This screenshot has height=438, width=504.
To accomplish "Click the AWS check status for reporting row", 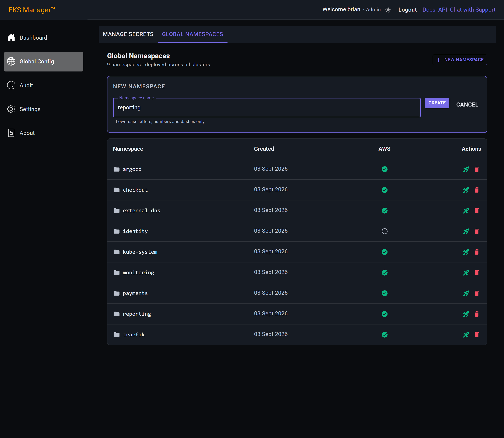I will click(384, 314).
